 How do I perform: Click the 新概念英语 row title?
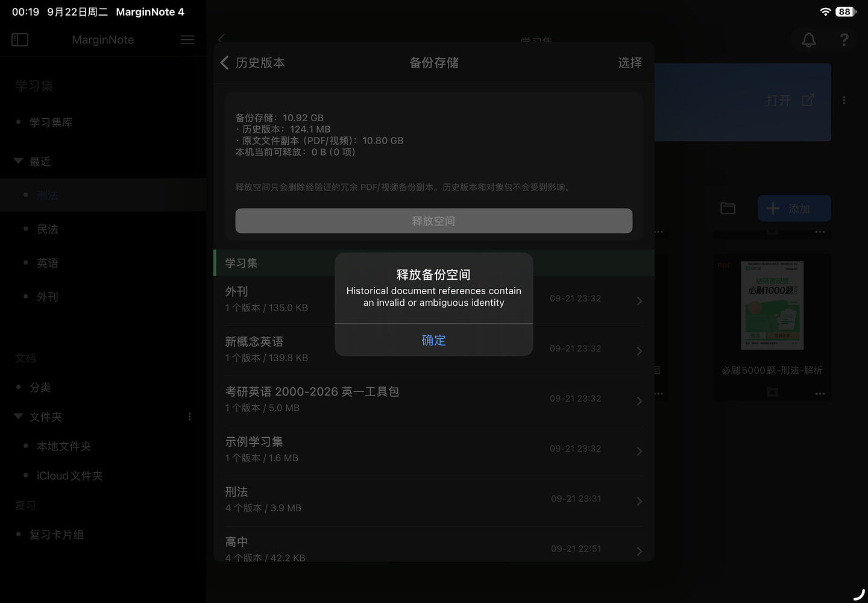tap(254, 341)
